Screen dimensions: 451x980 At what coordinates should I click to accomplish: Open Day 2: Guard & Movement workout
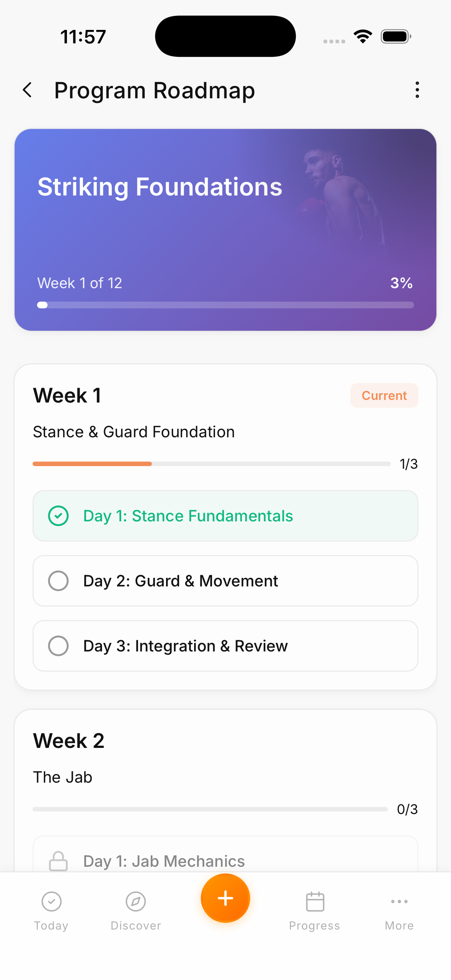225,581
